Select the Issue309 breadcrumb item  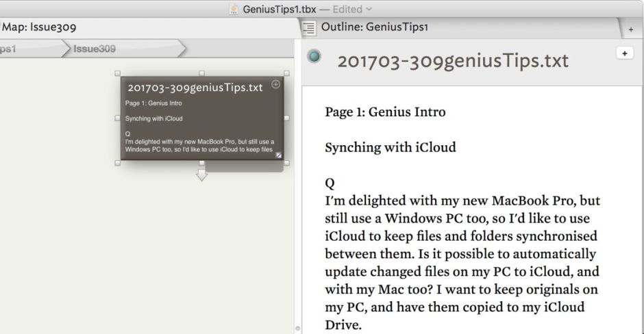tap(95, 49)
